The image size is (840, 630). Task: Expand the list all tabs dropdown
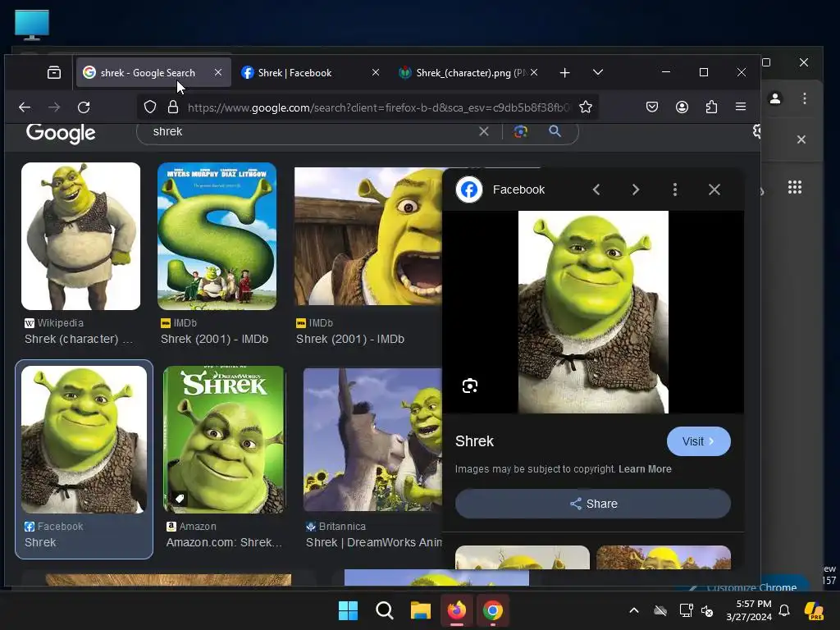click(x=598, y=72)
